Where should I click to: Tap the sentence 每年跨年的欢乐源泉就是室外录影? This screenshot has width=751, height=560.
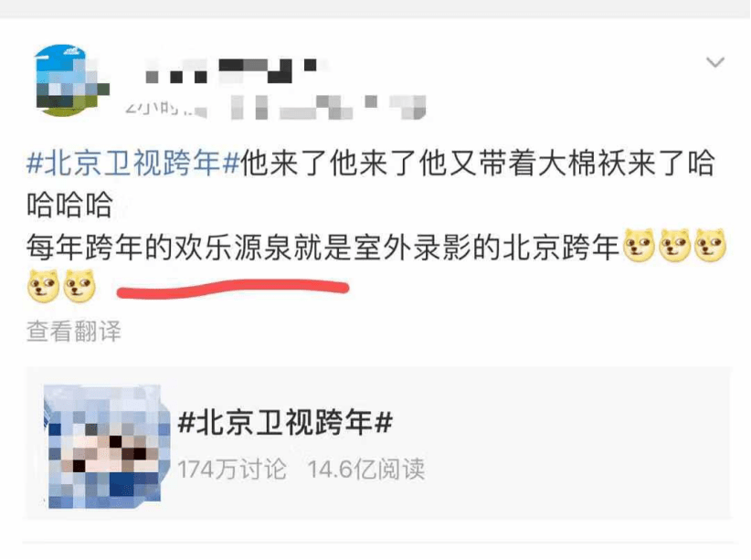tap(249, 248)
